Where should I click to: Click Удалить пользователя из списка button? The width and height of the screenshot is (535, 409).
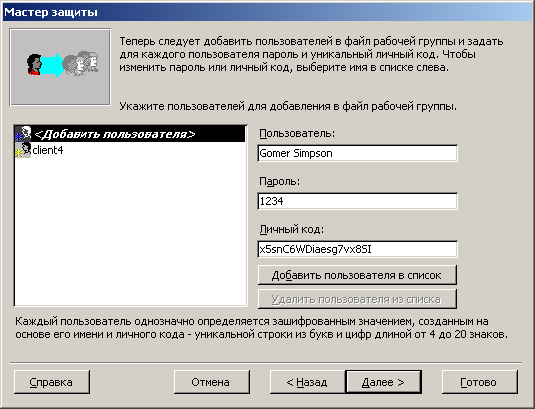357,299
